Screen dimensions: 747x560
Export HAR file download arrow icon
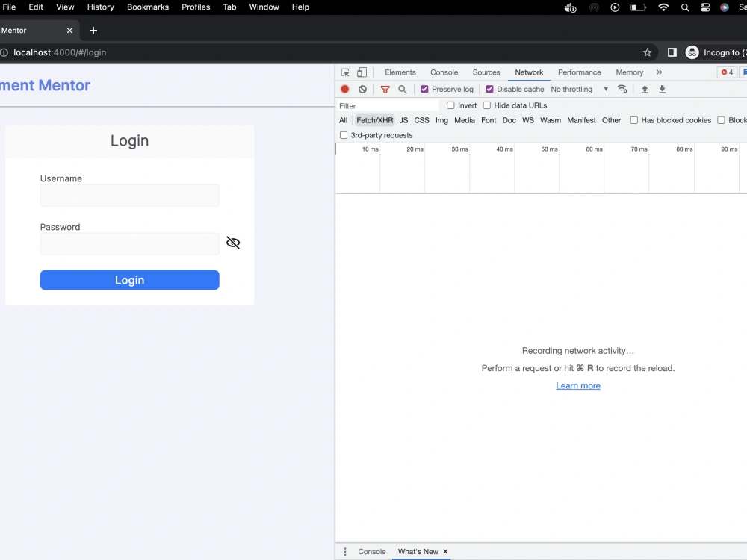pyautogui.click(x=662, y=89)
